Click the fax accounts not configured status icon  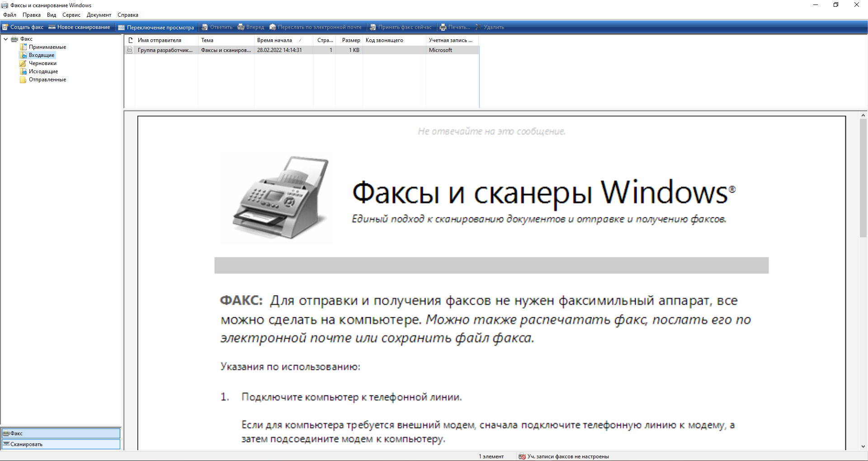522,456
